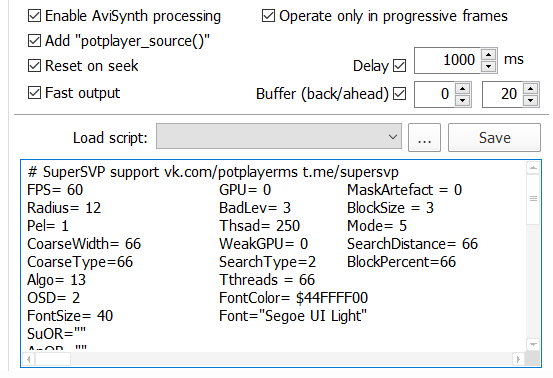This screenshot has width=553, height=378.
Task: Toggle Enable AviSynth processing checkbox
Action: pos(34,16)
